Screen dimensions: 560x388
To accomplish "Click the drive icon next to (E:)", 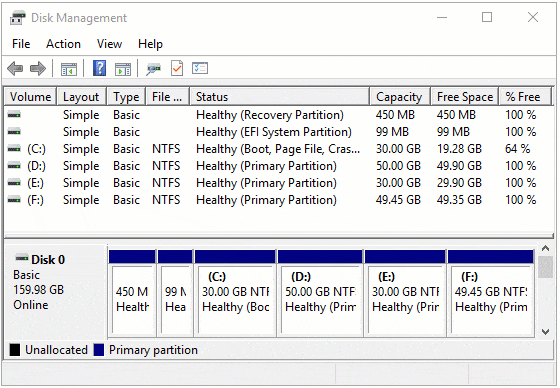I will [x=14, y=183].
